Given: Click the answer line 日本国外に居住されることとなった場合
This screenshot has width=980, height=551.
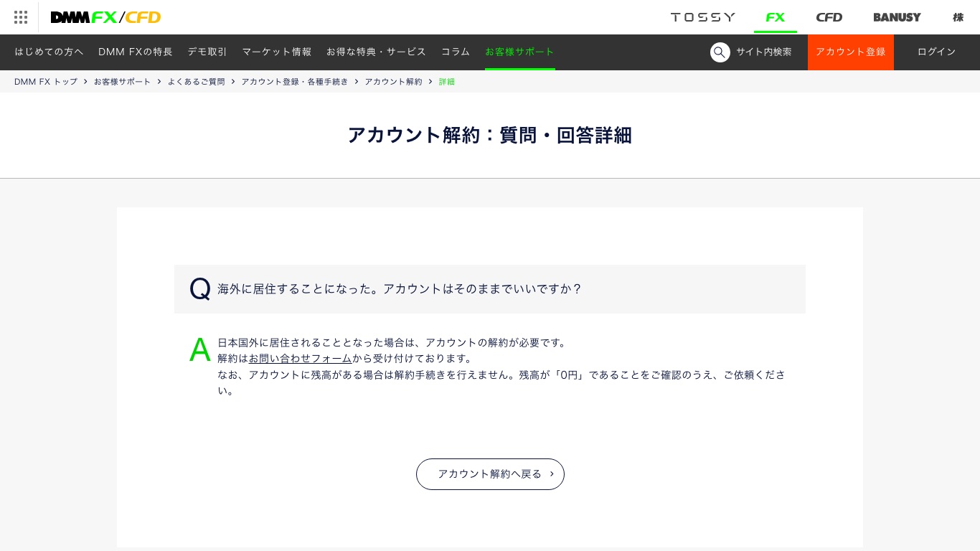Looking at the screenshot, I should click(392, 343).
